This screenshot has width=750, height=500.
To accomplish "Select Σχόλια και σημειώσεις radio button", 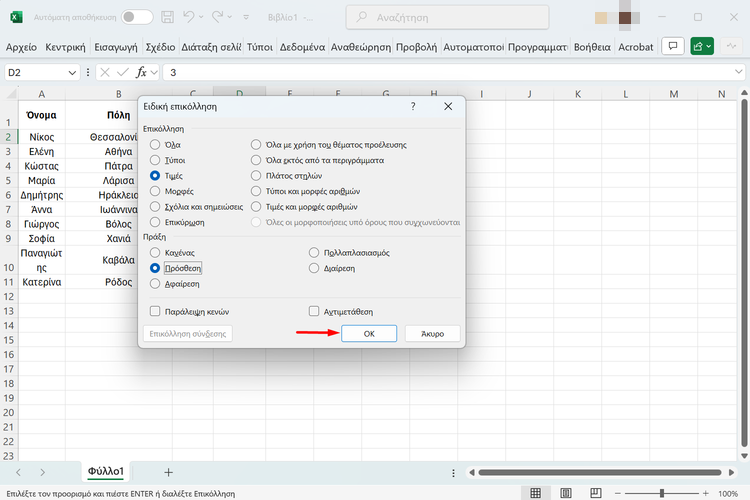I will coord(155,207).
